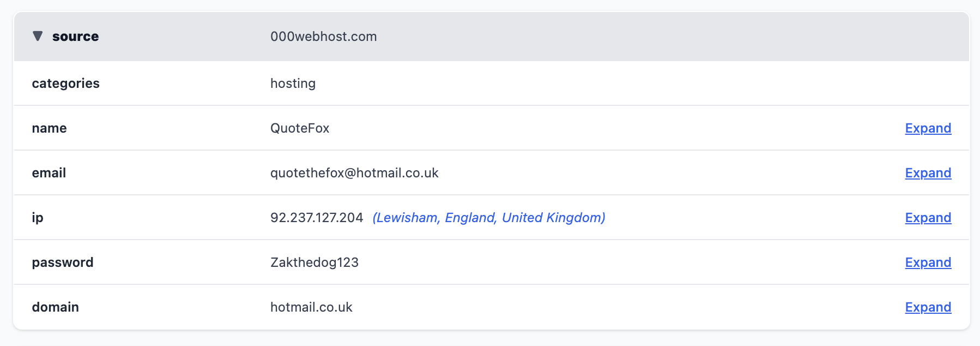
Task: Click the quotethefox@hotmail.co.uk email value
Action: tap(354, 173)
